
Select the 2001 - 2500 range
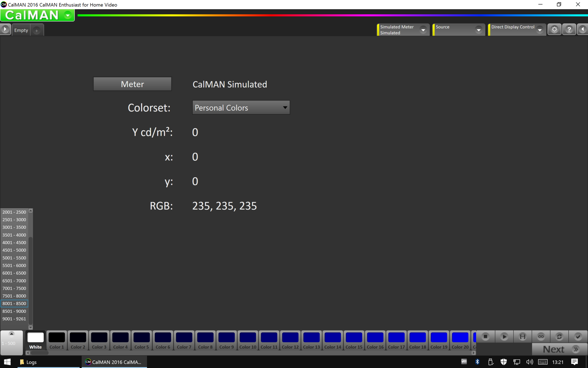pos(14,212)
